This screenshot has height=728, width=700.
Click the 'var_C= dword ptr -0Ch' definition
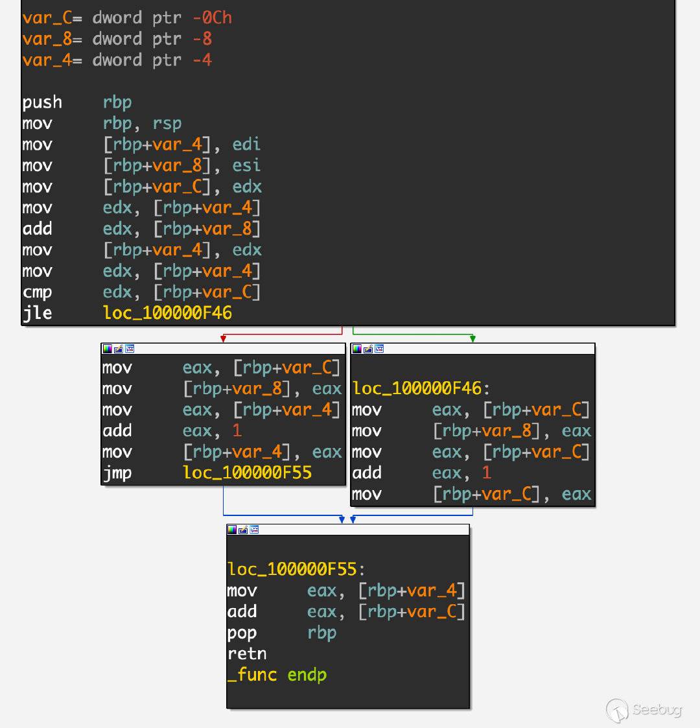click(x=127, y=18)
